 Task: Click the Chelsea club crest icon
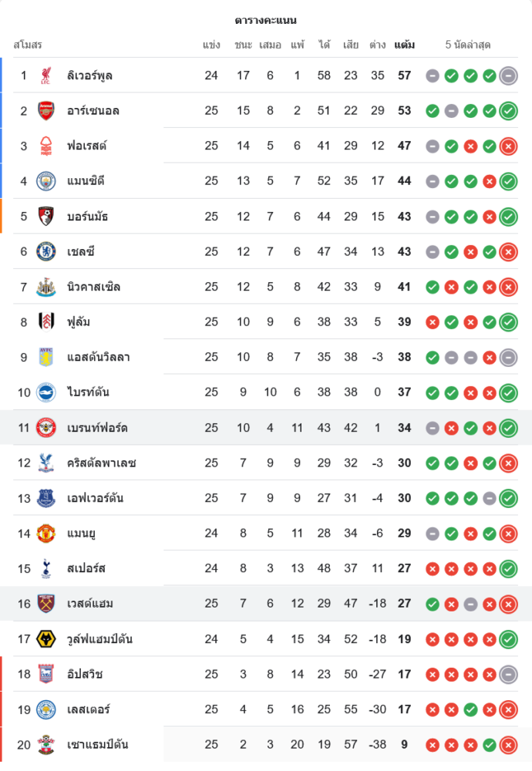coord(46,251)
